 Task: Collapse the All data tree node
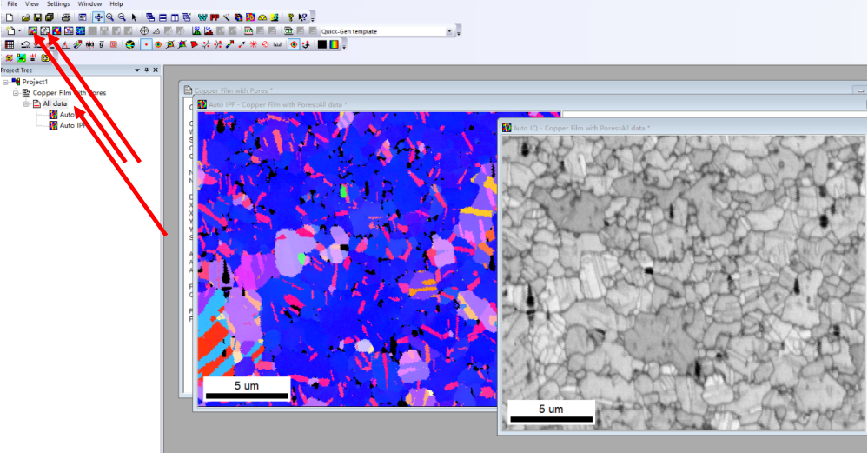click(26, 103)
